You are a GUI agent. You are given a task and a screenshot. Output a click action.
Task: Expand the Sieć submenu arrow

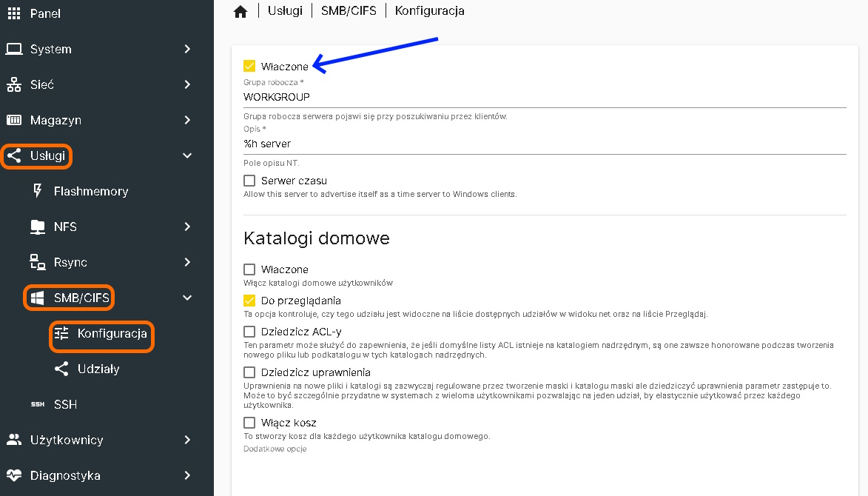click(x=187, y=84)
